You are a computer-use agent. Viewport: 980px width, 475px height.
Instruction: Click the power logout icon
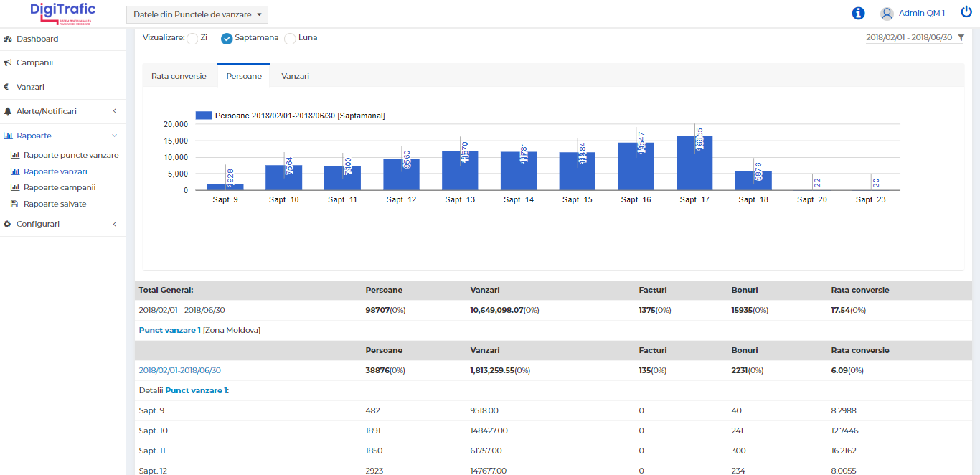click(x=966, y=11)
